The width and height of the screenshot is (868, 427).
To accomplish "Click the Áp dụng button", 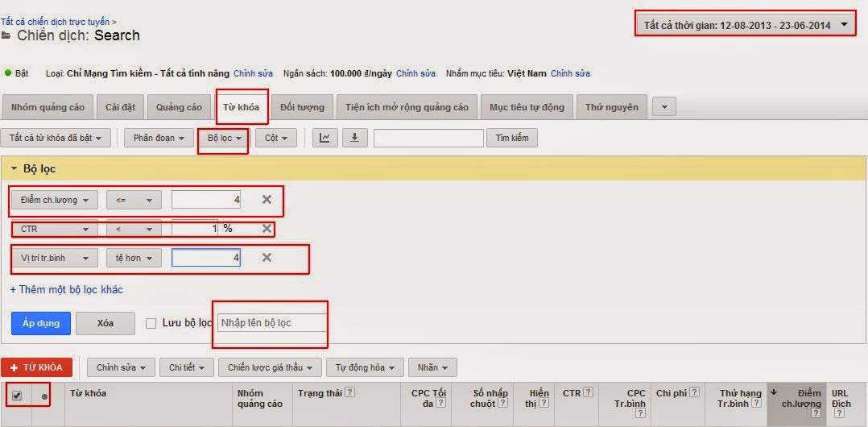I will (41, 323).
